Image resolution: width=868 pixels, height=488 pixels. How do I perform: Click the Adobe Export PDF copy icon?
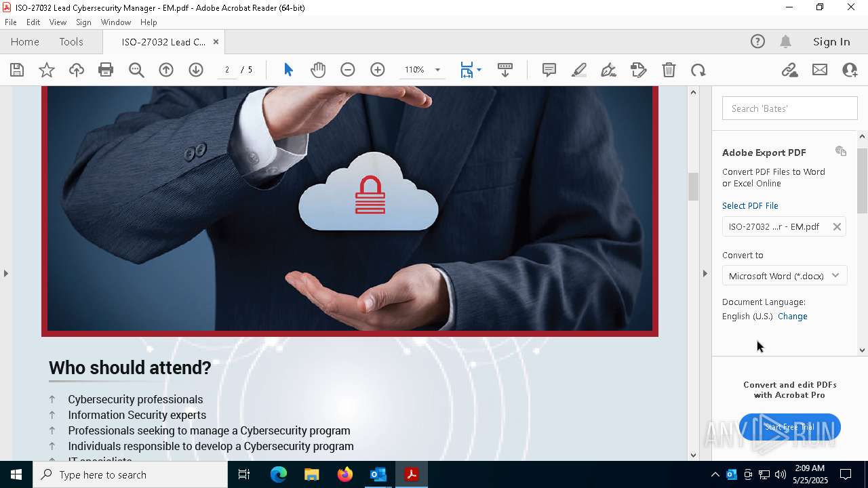841,151
